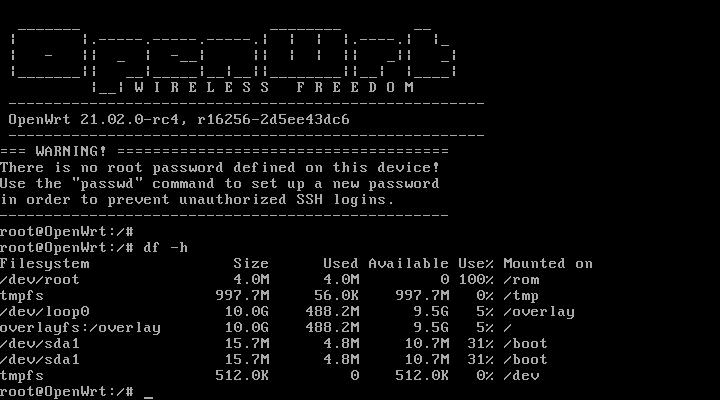
Task: Click the 0 available value in /dev/root row
Action: click(x=444, y=280)
